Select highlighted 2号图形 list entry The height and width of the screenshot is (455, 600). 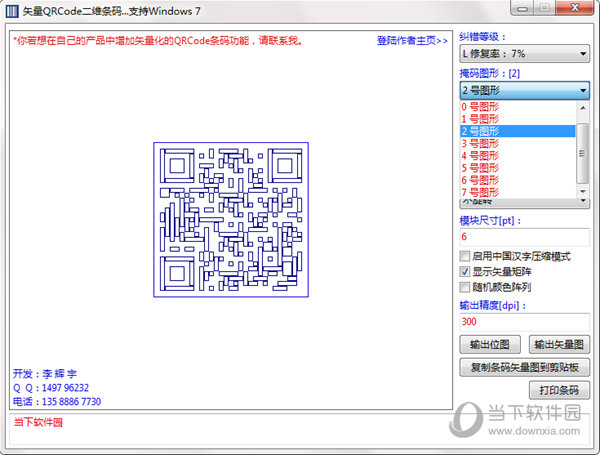(517, 131)
